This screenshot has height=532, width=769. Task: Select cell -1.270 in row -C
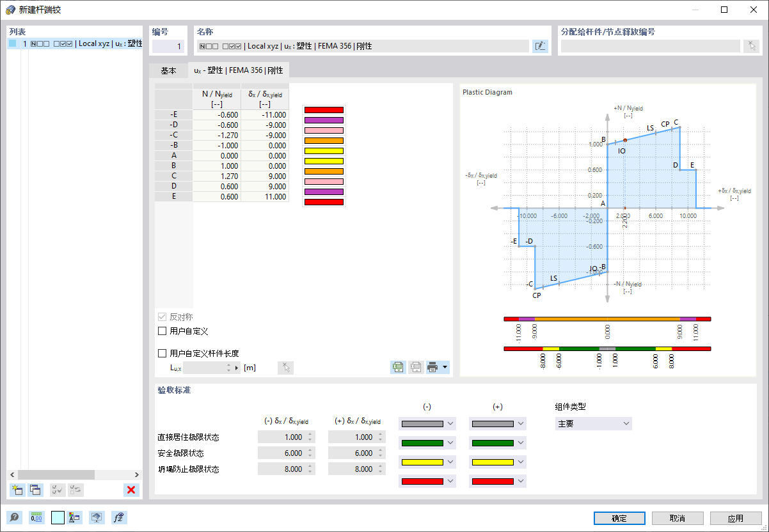pyautogui.click(x=217, y=136)
